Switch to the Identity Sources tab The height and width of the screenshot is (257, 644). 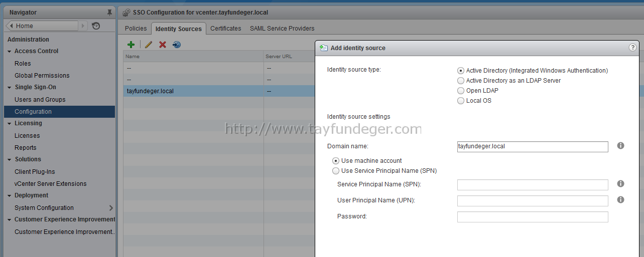pos(179,29)
